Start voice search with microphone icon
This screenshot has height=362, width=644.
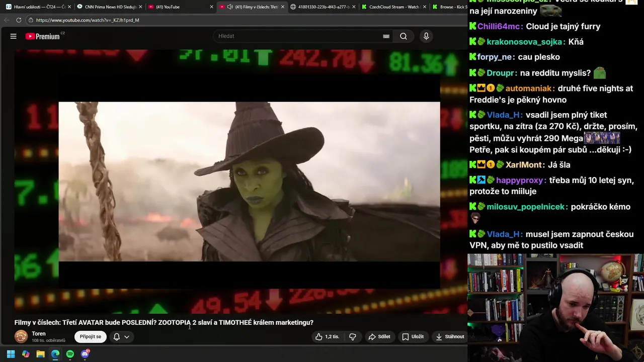pyautogui.click(x=426, y=36)
